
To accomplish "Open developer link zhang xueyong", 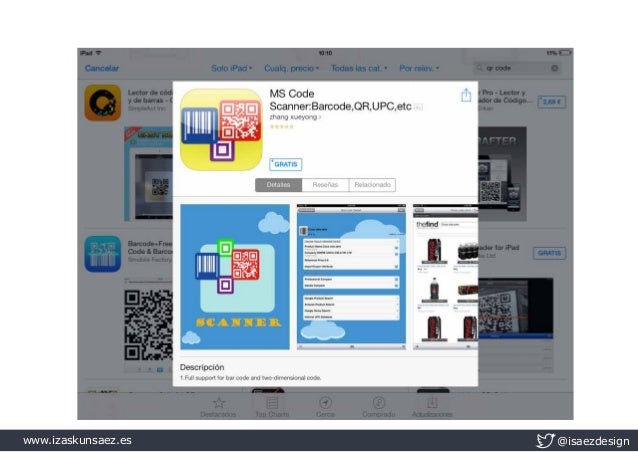I will 295,117.
